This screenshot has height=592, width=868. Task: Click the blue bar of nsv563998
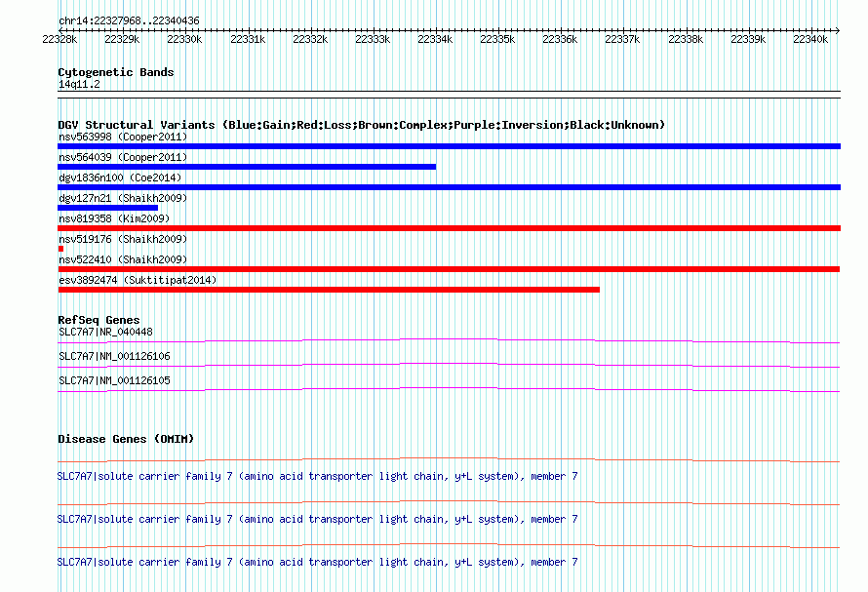click(x=449, y=146)
